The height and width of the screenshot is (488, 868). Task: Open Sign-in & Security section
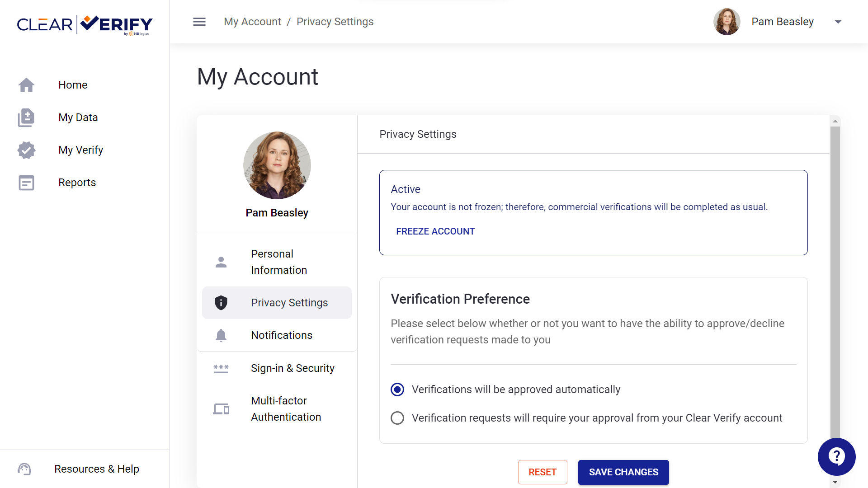pos(277,368)
